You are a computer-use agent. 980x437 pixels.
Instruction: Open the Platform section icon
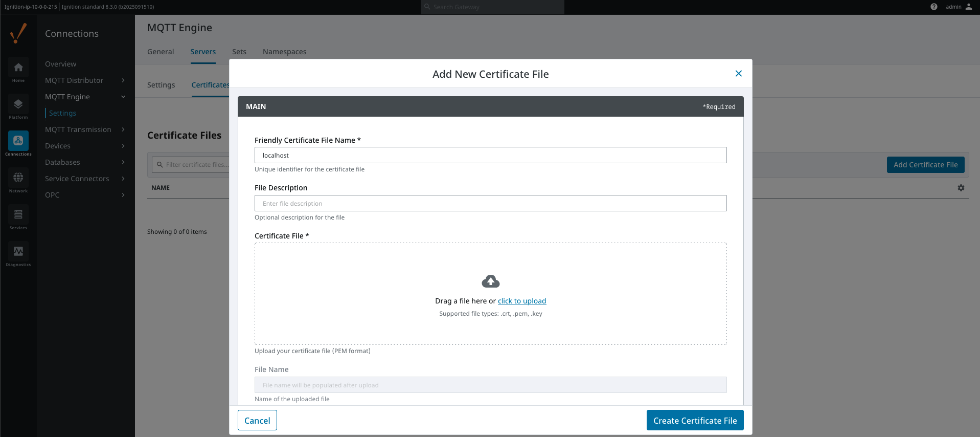pyautogui.click(x=18, y=104)
